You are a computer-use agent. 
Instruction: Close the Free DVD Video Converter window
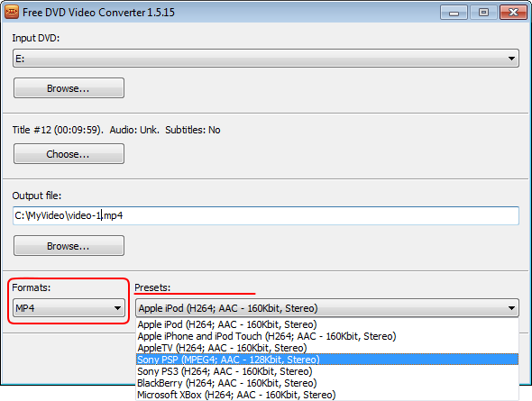coord(513,13)
